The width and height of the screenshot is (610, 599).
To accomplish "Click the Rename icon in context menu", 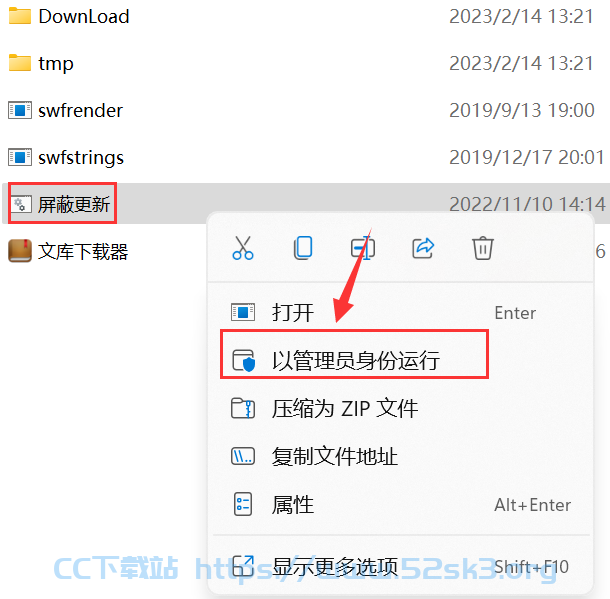I will click(363, 248).
